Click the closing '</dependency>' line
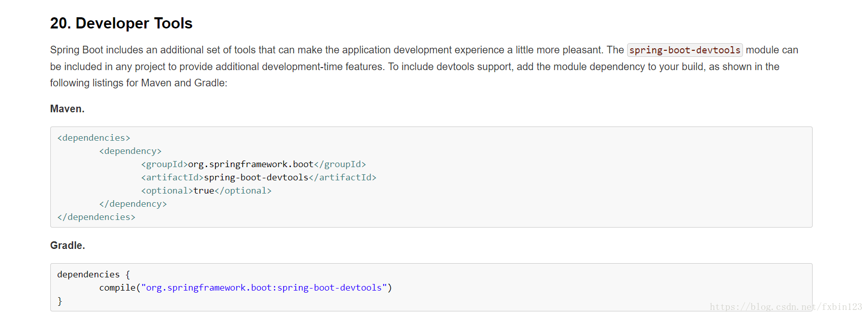The width and height of the screenshot is (868, 317). point(133,204)
